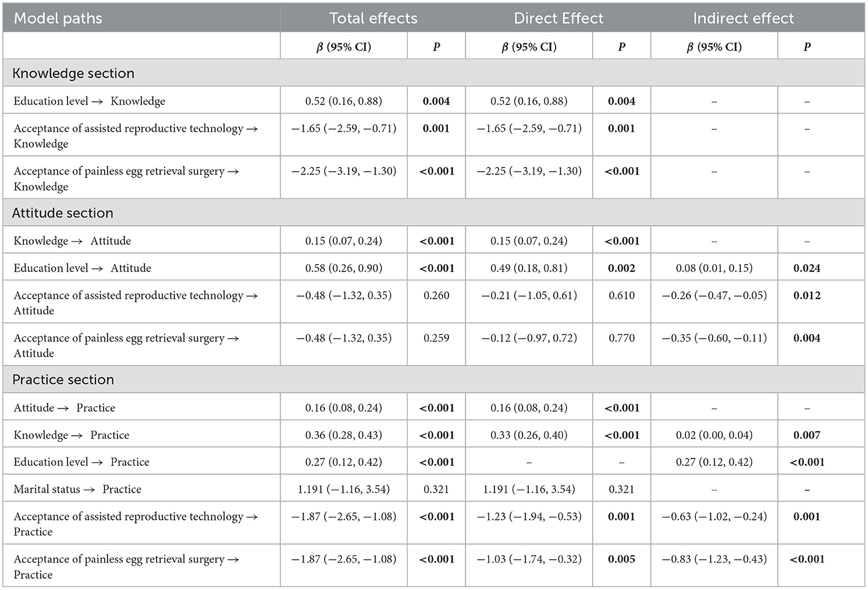Click the Education level → Knowledge row label
868x590 pixels.
tap(90, 101)
